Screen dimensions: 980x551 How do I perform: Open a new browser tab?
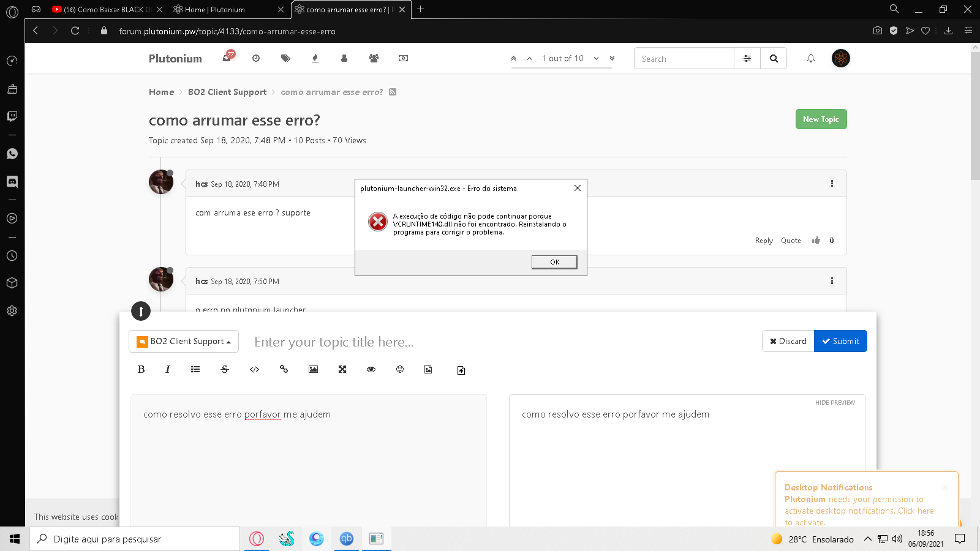[420, 9]
